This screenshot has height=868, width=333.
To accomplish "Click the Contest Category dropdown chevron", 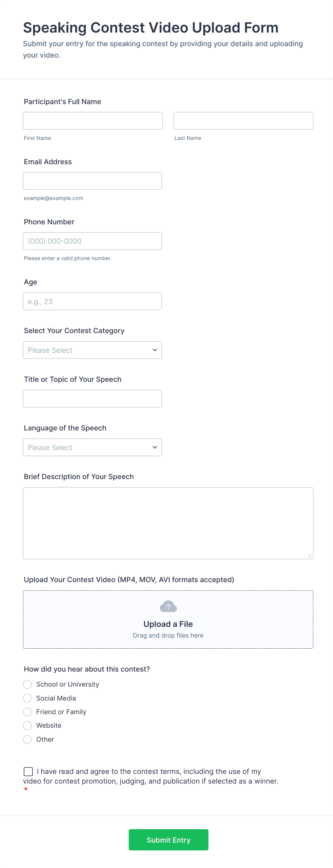I will tap(155, 350).
